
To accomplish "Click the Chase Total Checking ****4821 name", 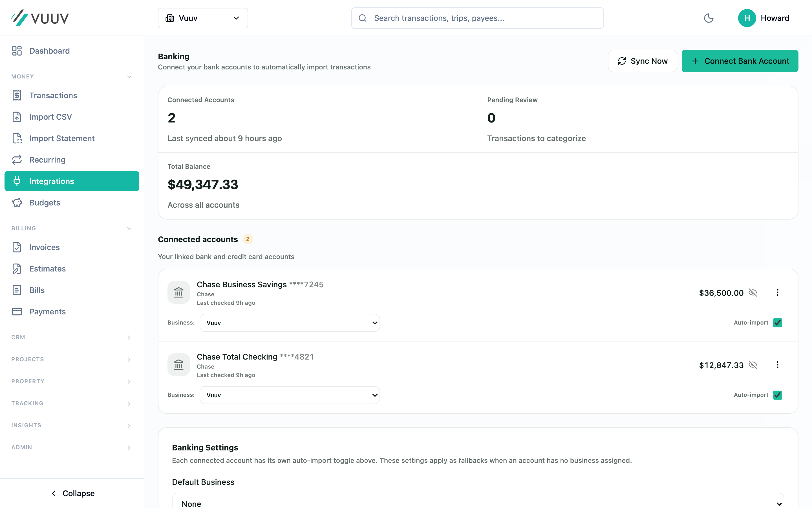I will coord(255,357).
